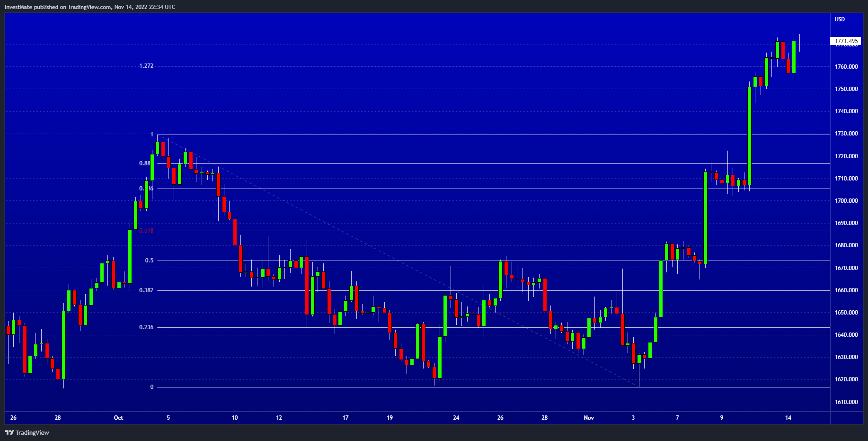Image resolution: width=868 pixels, height=441 pixels.
Task: Select the 0.5 Fibonacci level label
Action: (149, 261)
